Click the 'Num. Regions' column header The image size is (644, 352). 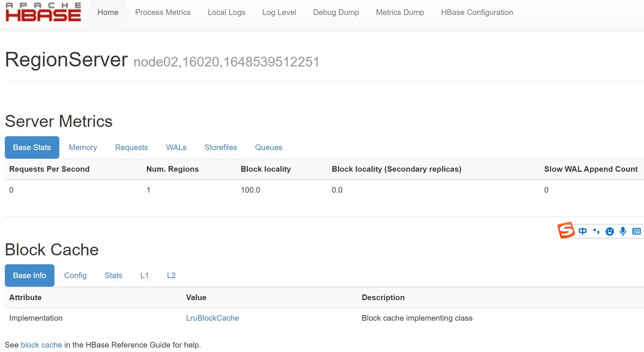(x=172, y=169)
